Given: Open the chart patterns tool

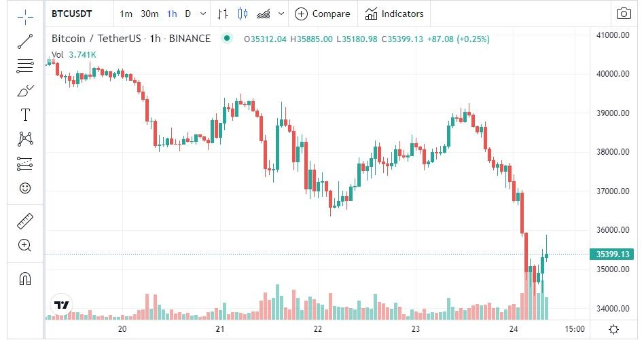Looking at the screenshot, I should click(x=25, y=139).
